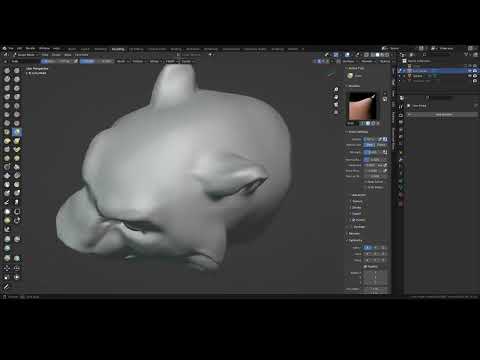Toggle Mirror Y in Symmetry panel
Image resolution: width=480 pixels, height=360 pixels.
(376, 248)
